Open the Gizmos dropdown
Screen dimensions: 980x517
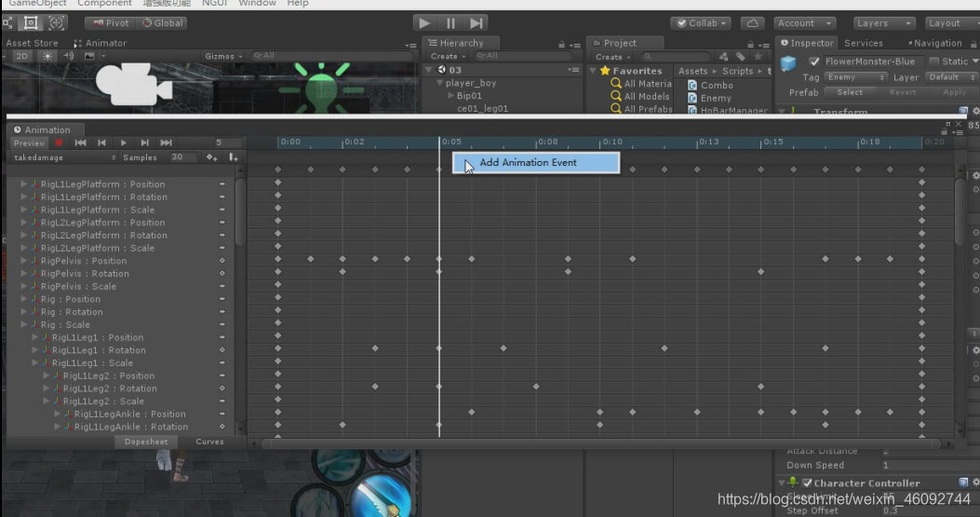[223, 56]
